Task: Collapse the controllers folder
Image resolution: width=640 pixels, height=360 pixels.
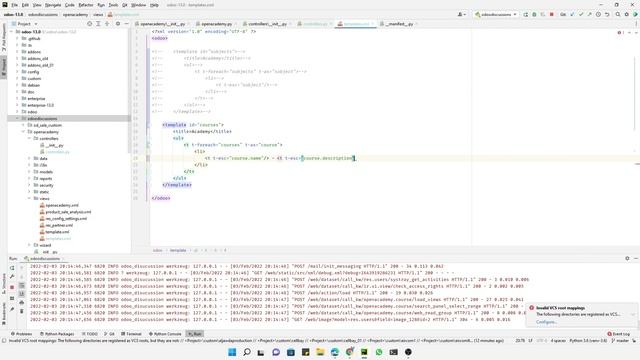Action: (29, 138)
